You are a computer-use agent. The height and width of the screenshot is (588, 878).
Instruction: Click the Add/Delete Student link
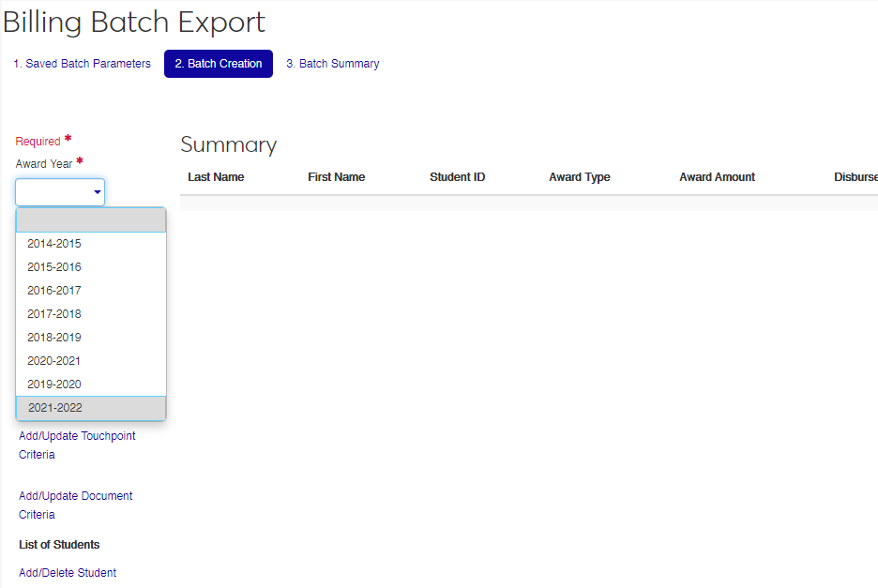(68, 573)
